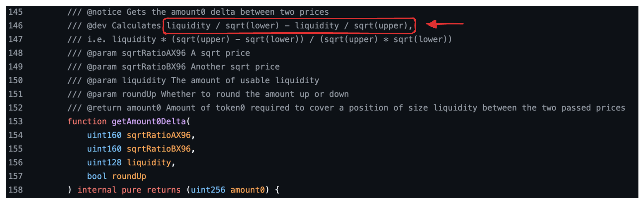Select line number 150 in the gutter

pos(15,80)
